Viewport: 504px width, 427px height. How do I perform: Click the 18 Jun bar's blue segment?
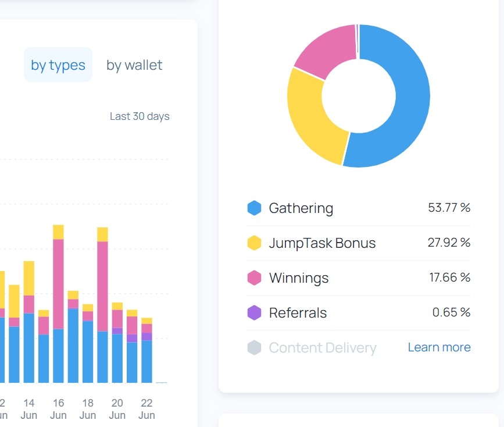[88, 351]
